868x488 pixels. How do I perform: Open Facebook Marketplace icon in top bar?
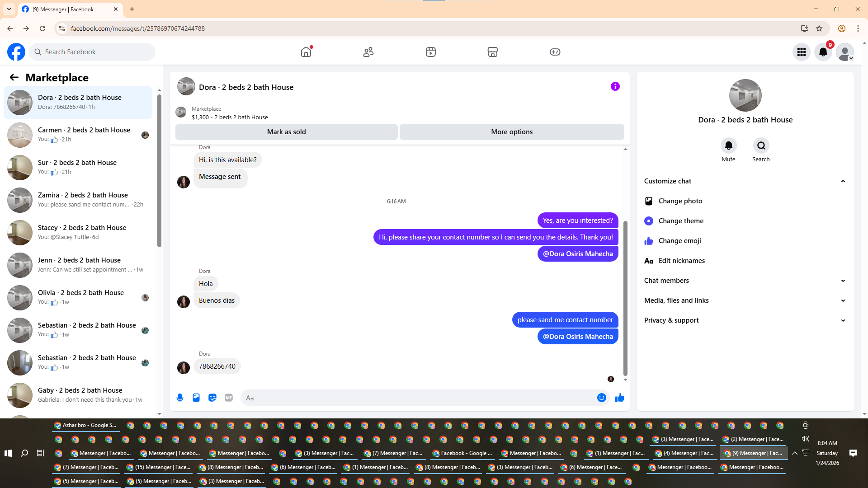pyautogui.click(x=493, y=52)
